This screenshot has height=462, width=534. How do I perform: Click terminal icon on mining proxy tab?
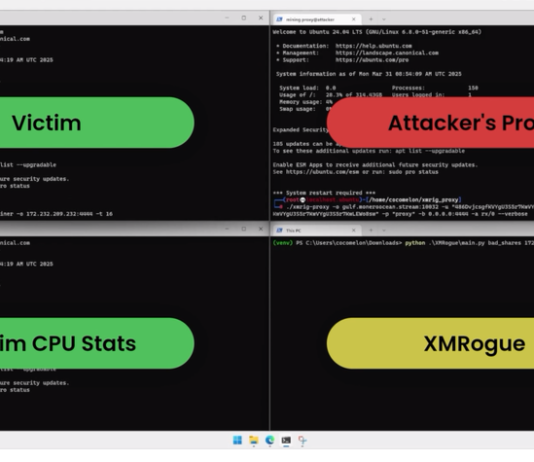279,19
